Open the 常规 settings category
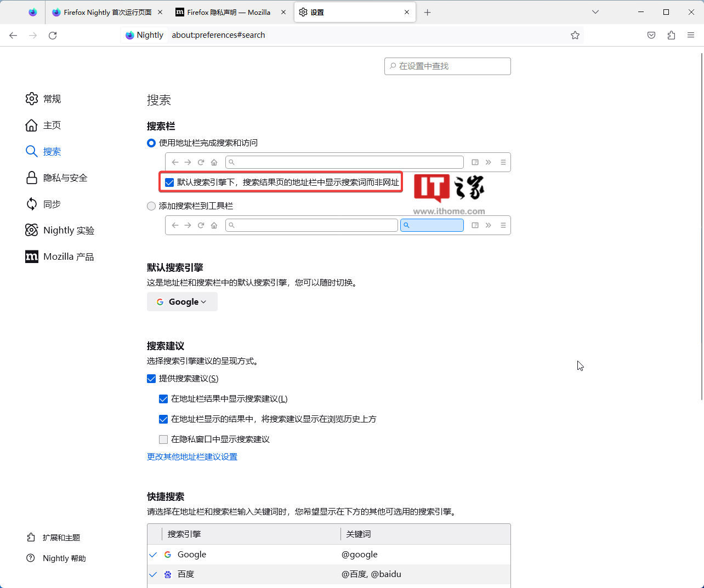704x588 pixels. [x=43, y=99]
